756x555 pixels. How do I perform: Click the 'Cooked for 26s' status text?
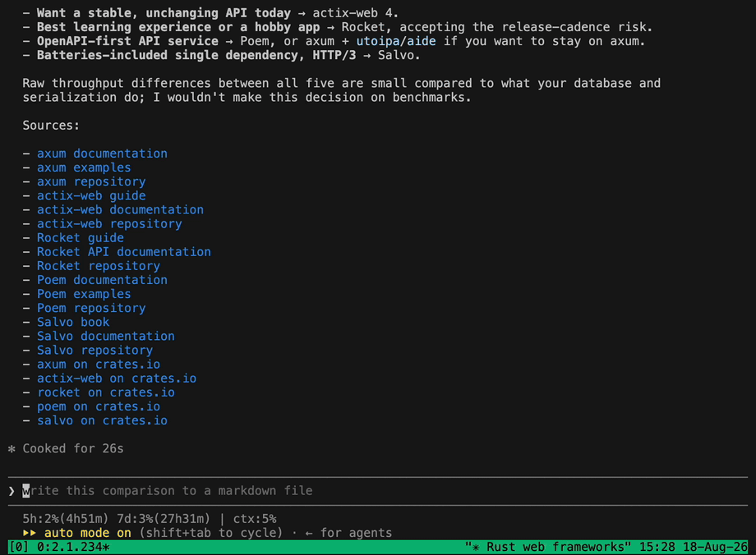(73, 449)
